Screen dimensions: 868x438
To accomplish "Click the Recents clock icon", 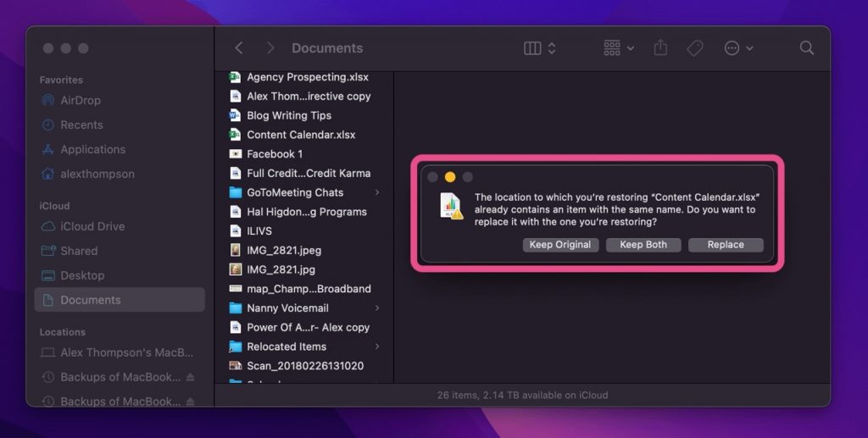I will 48,125.
